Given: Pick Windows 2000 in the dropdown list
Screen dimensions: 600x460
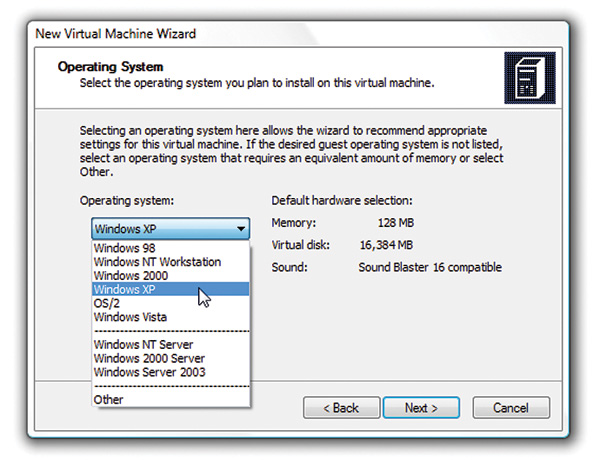Looking at the screenshot, I should (171, 276).
